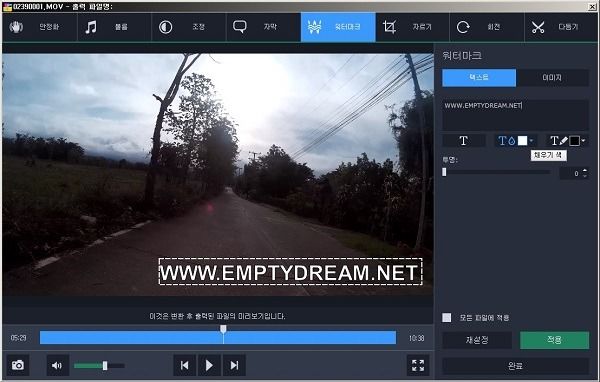Mute audio with the speaker icon
This screenshot has width=600, height=382.
click(57, 366)
